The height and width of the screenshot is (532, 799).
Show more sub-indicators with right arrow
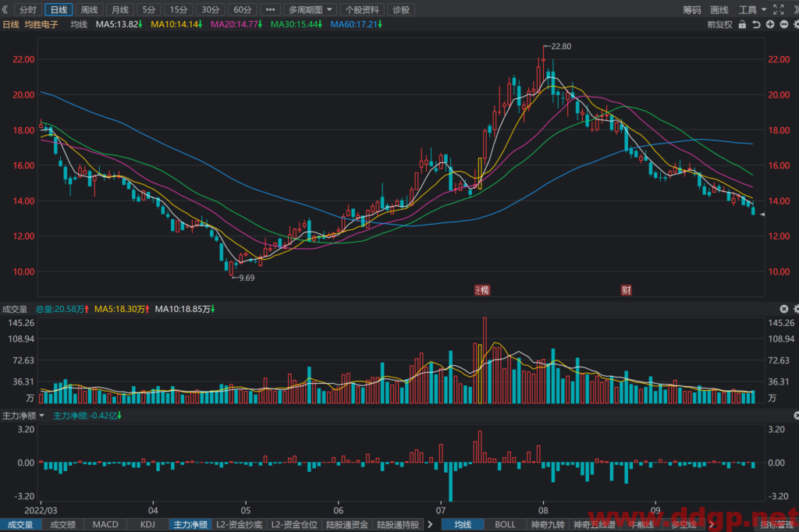click(x=430, y=524)
